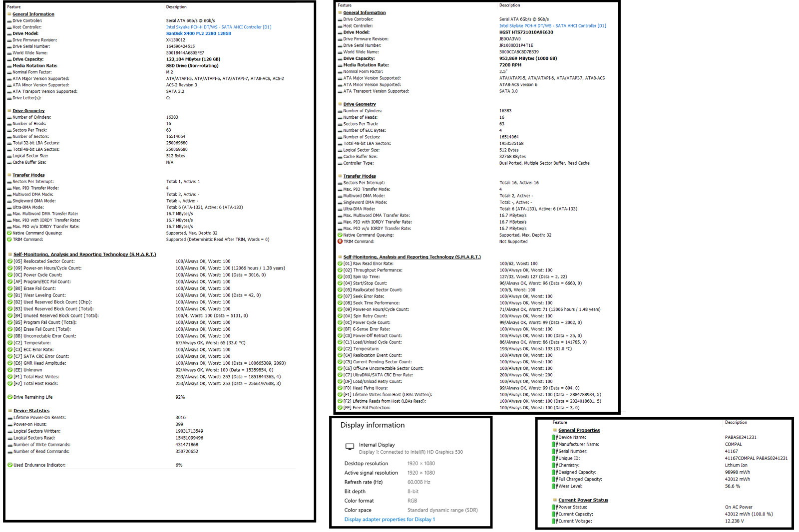Click the red X icon beside TRIM Command
This screenshot has height=532, width=799.
tap(340, 242)
